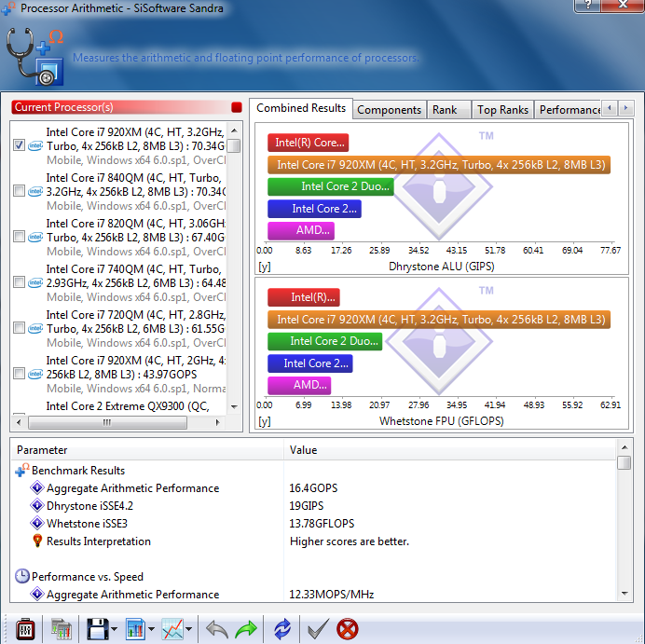645x644 pixels.
Task: Click the 13.78GFLOPS value
Action: click(322, 524)
